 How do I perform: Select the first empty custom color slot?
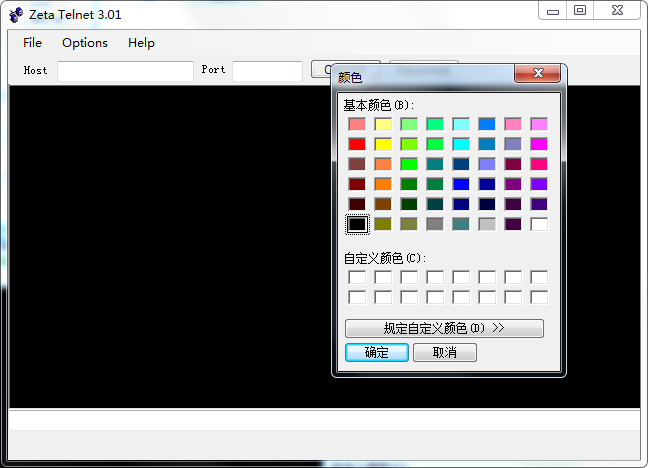pyautogui.click(x=357, y=277)
